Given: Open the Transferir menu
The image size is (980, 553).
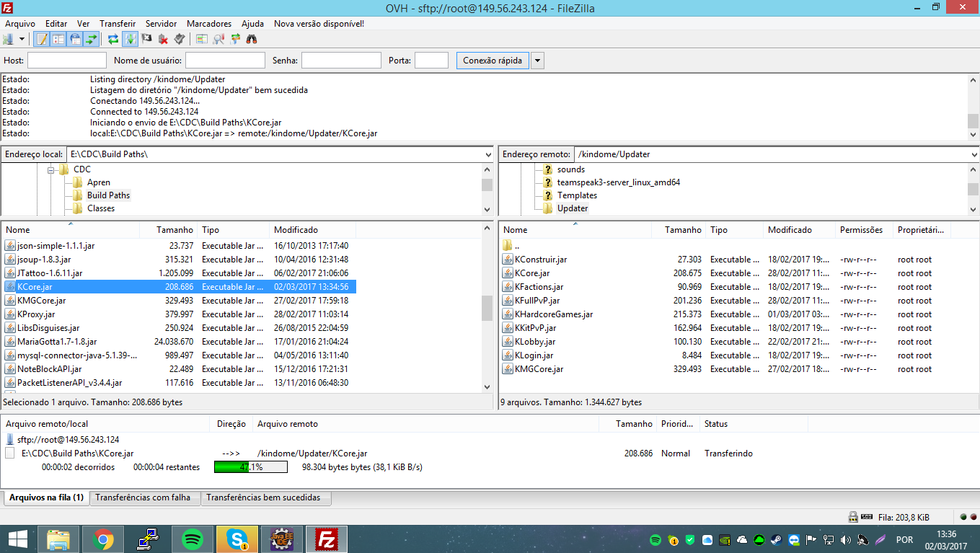Looking at the screenshot, I should point(118,24).
